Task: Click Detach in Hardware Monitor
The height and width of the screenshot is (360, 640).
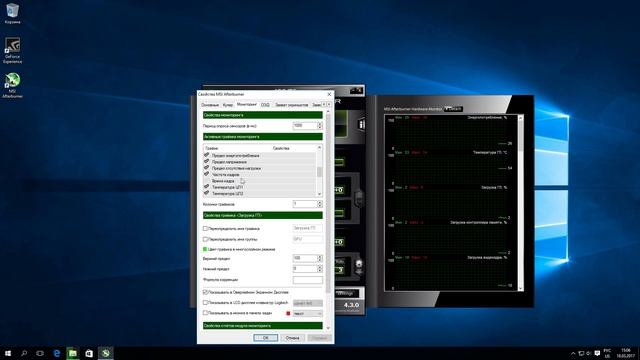Action: [x=453, y=109]
